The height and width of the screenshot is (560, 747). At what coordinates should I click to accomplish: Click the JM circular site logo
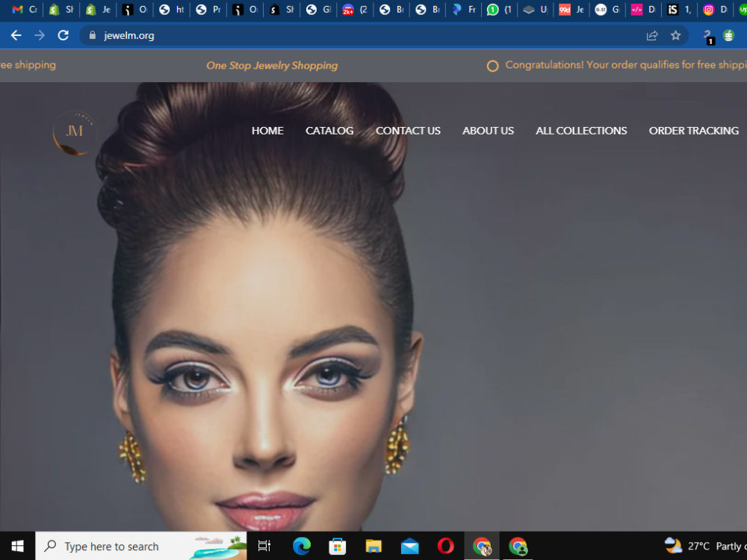click(x=75, y=132)
